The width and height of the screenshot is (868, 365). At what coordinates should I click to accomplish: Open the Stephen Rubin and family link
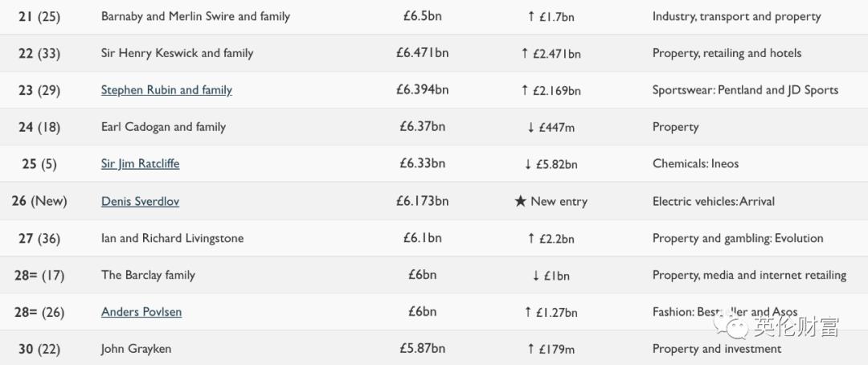166,90
